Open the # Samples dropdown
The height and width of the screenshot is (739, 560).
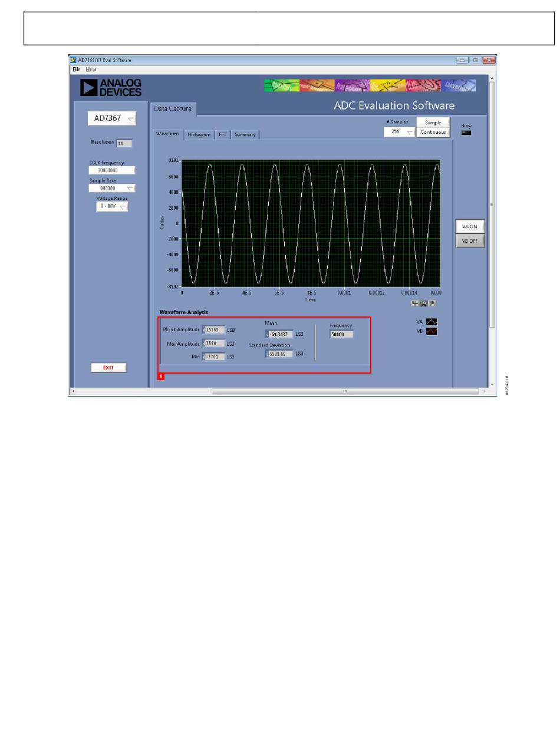point(399,132)
